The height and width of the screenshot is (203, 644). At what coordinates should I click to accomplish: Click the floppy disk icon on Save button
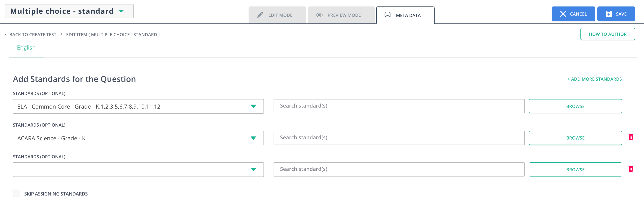(609, 14)
